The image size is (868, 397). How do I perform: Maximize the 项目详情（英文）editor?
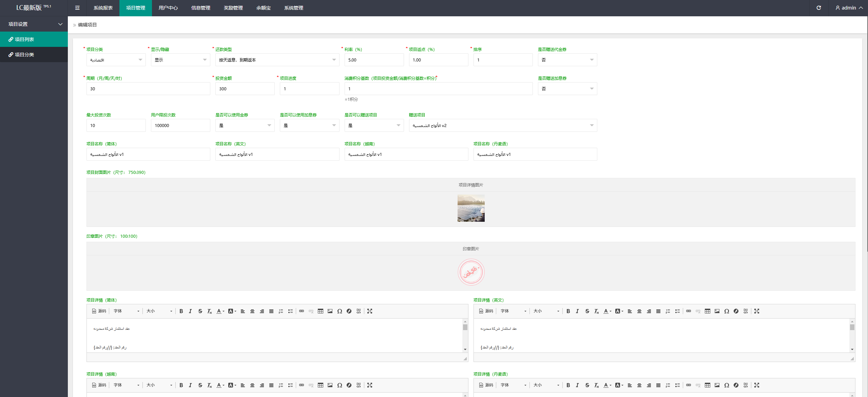[756, 311]
